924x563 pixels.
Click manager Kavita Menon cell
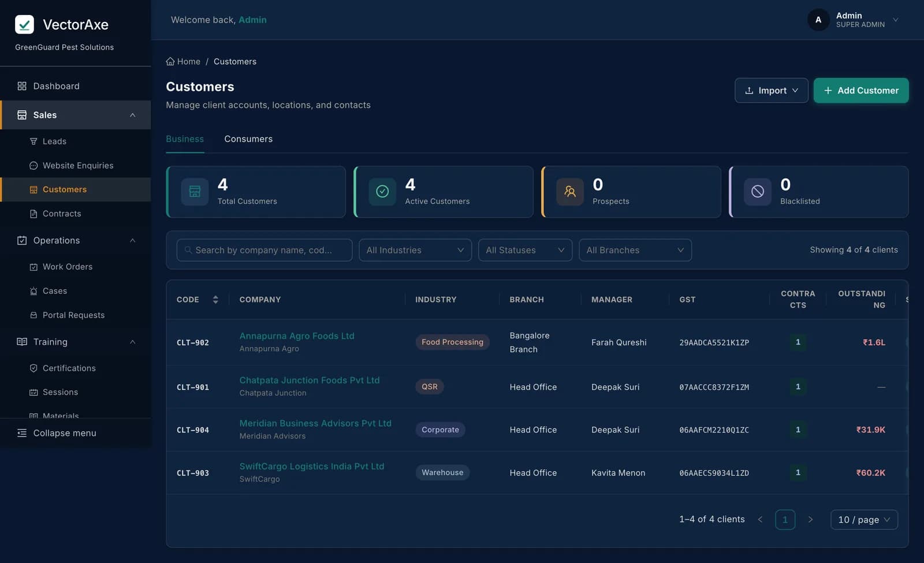(x=618, y=473)
